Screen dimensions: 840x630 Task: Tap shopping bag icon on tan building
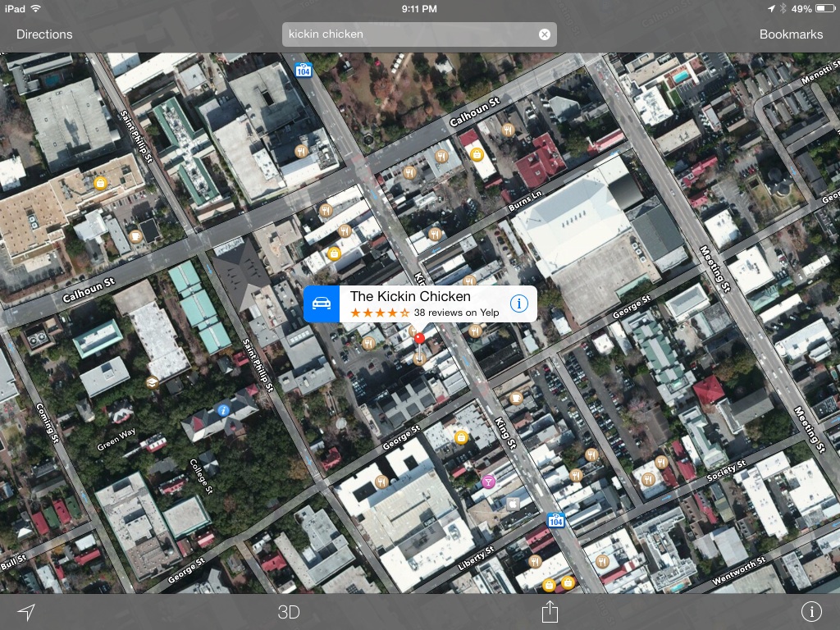point(100,183)
